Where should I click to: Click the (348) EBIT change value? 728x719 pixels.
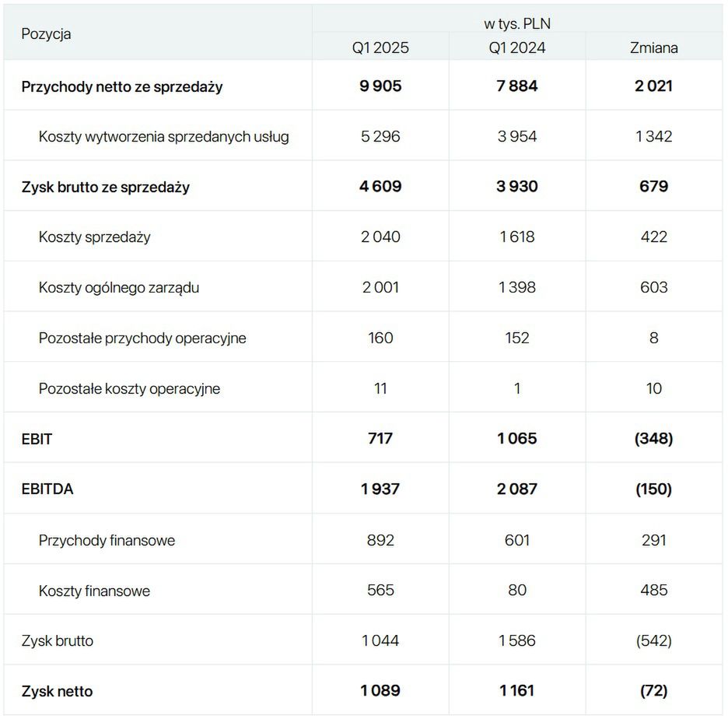click(653, 439)
